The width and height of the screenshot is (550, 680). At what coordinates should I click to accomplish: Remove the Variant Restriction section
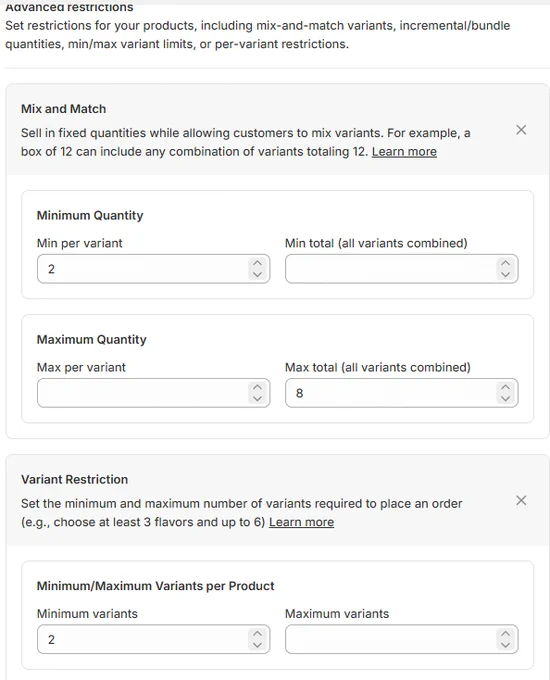pos(521,500)
